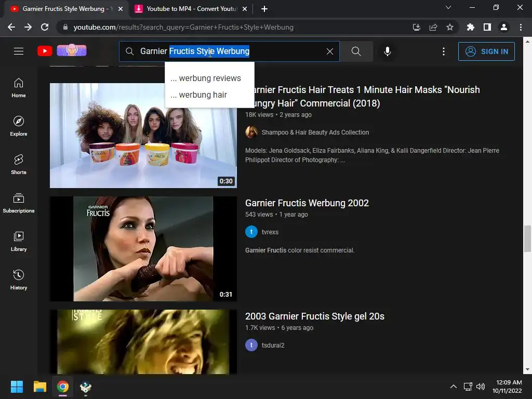This screenshot has width=532, height=399.
Task: Open volume control in tray
Action: [x=481, y=387]
